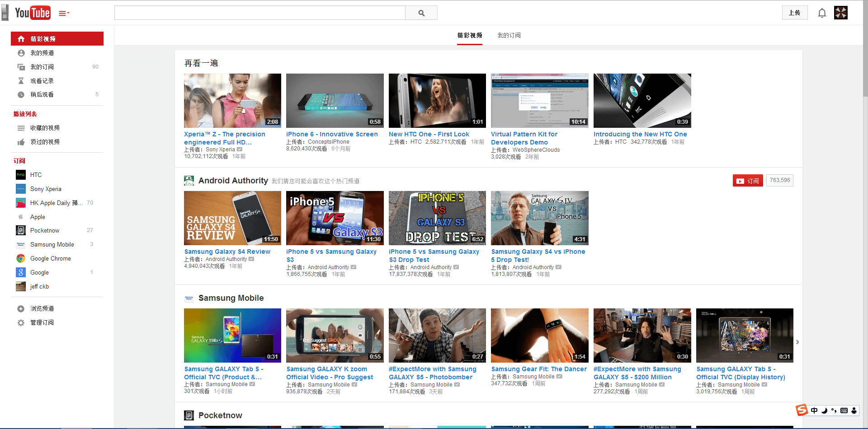Click the Pocketnow section heading
The image size is (868, 429).
coord(220,415)
